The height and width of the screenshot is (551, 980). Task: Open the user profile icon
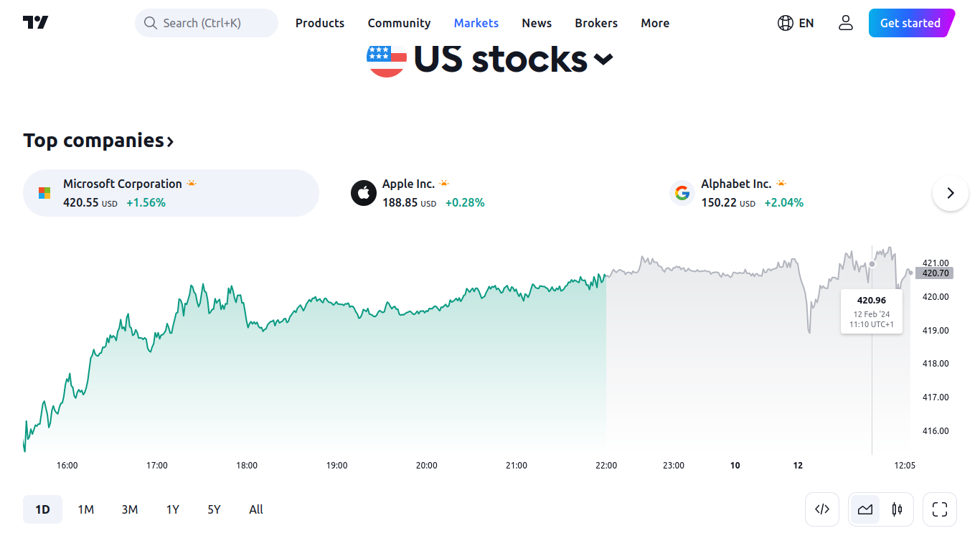pos(846,23)
